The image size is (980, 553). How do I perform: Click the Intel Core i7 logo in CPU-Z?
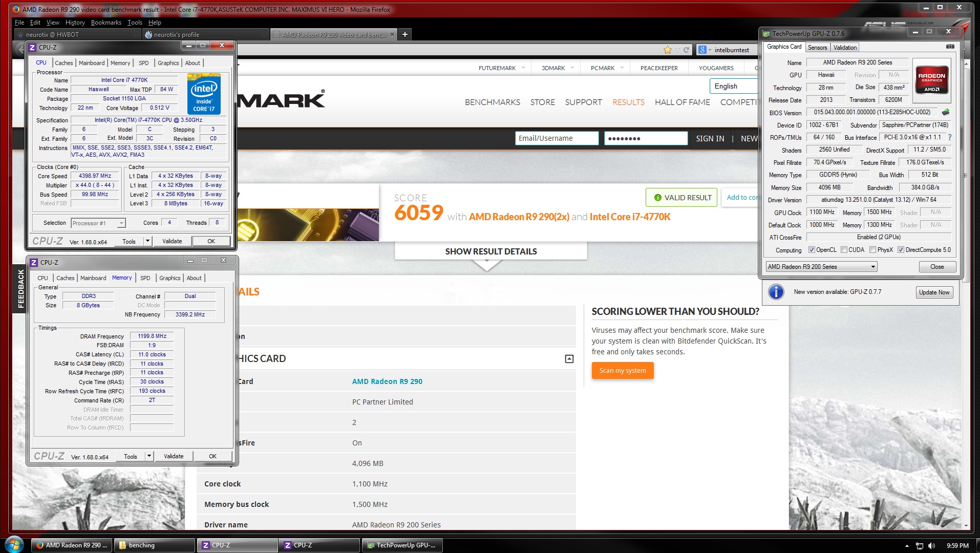pyautogui.click(x=204, y=93)
